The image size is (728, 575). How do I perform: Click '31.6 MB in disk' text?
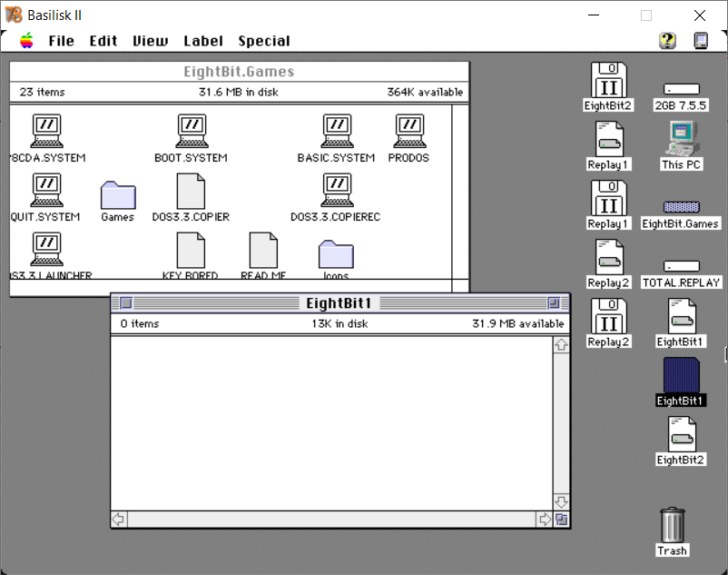click(x=238, y=92)
